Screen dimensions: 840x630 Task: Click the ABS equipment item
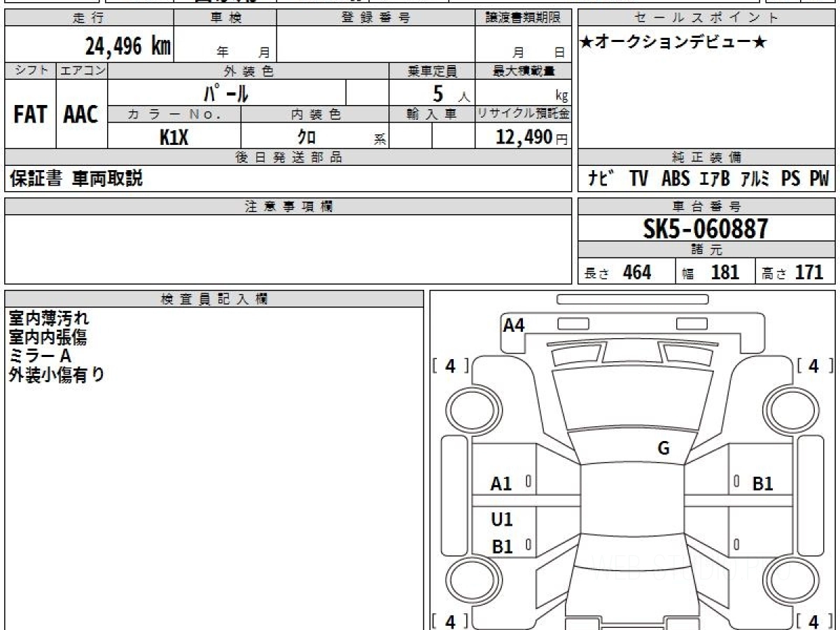click(675, 179)
